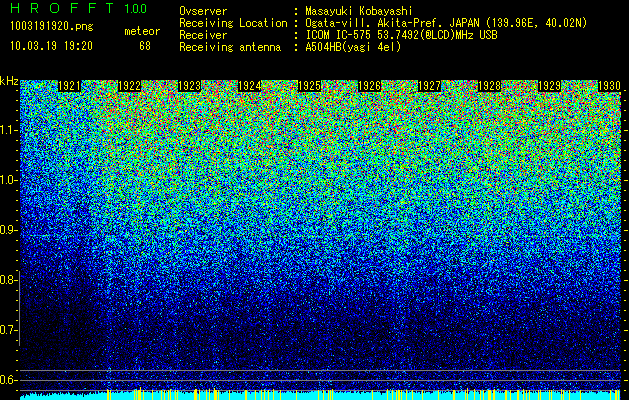629x400 pixels.
Task: Click the 1924 time marker
Action: 250,86
